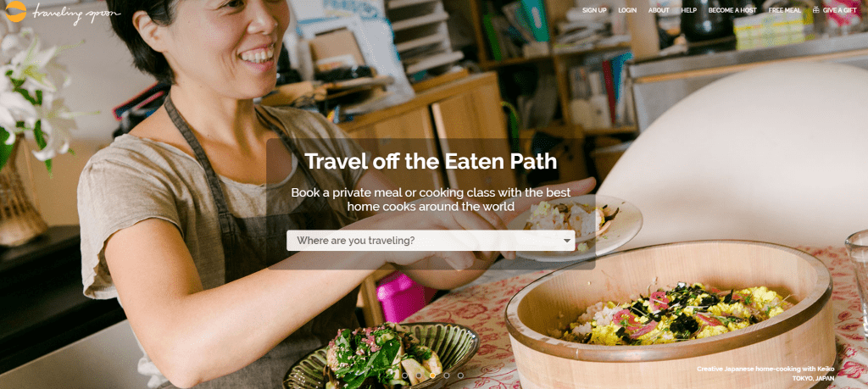Open the Free Meal link
The image size is (868, 389).
coord(784,10)
